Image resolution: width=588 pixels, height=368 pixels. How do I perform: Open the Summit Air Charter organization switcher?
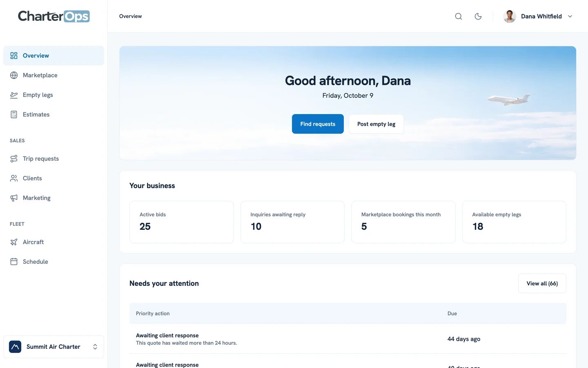coord(53,347)
